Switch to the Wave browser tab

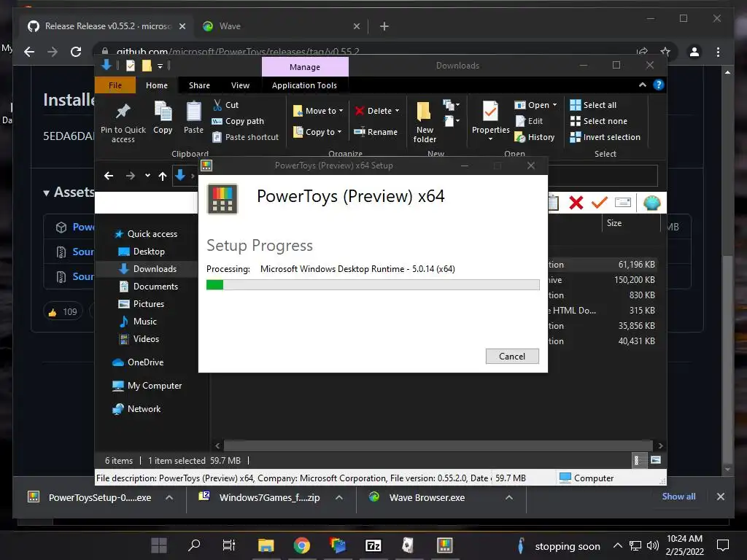coord(281,26)
